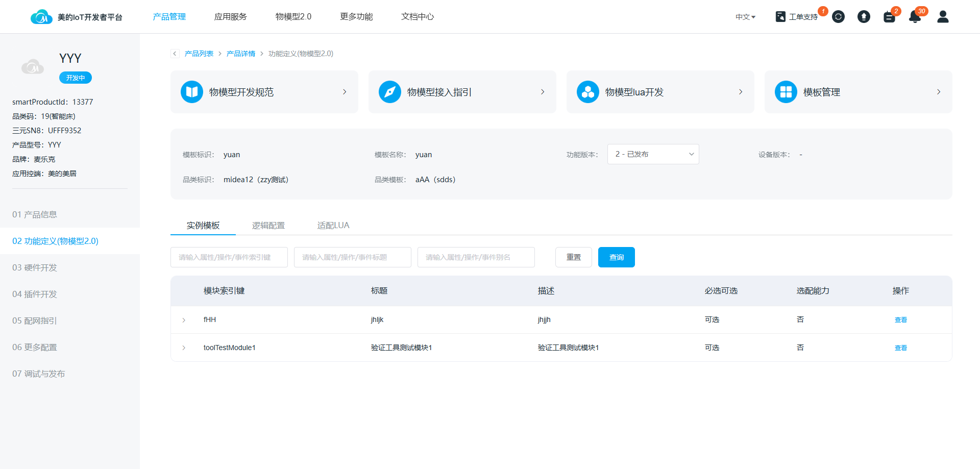The width and height of the screenshot is (980, 469).
Task: Switch to the 逻辑配置 tab
Action: pyautogui.click(x=268, y=225)
